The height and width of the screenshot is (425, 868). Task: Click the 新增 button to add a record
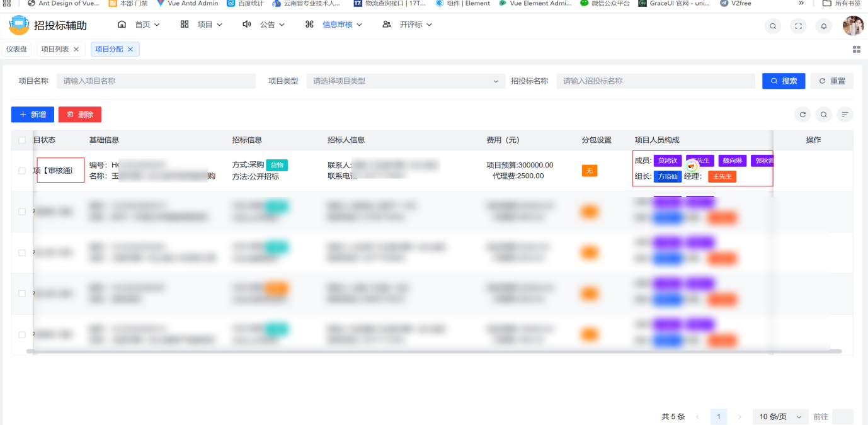coord(32,114)
